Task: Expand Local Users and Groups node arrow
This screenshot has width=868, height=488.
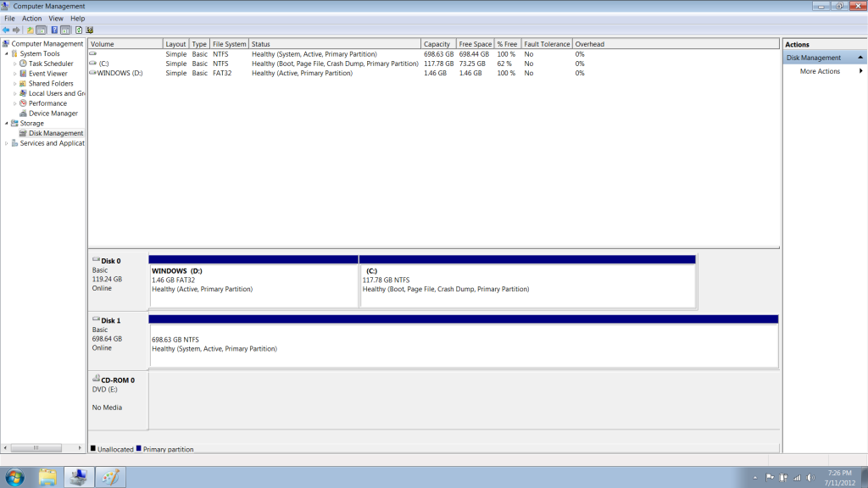Action: pyautogui.click(x=15, y=93)
